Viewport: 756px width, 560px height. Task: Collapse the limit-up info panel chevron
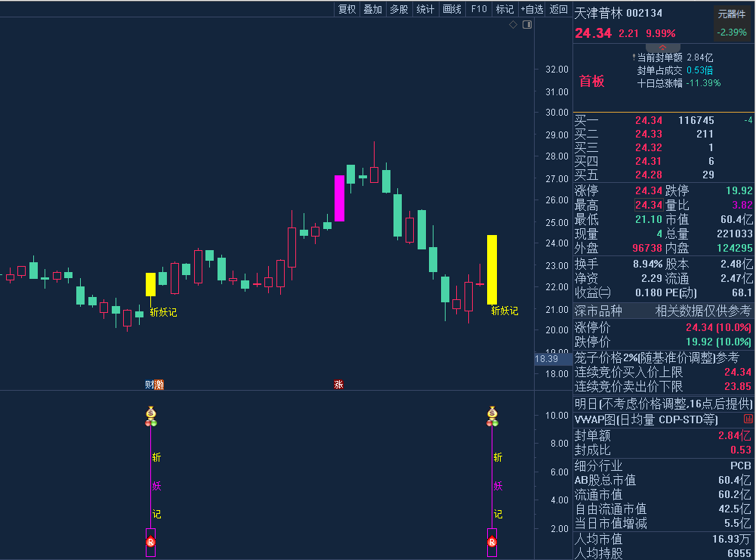[x=662, y=48]
